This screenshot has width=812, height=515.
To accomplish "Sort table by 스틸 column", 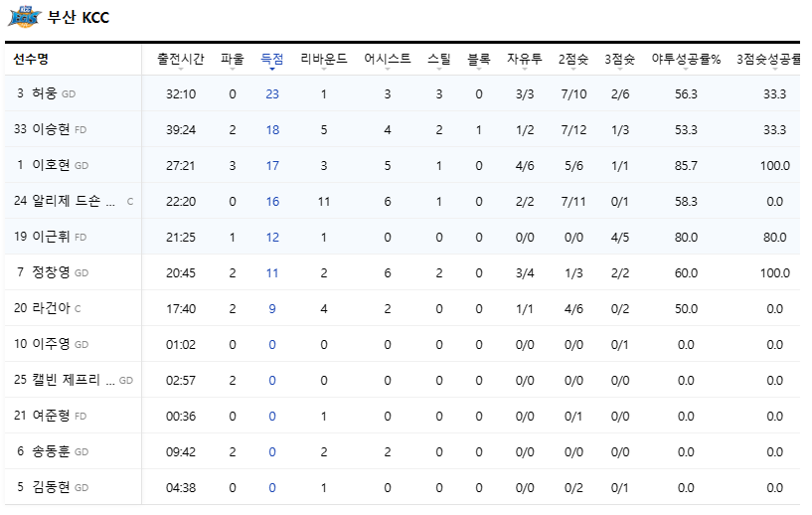I will [439, 59].
